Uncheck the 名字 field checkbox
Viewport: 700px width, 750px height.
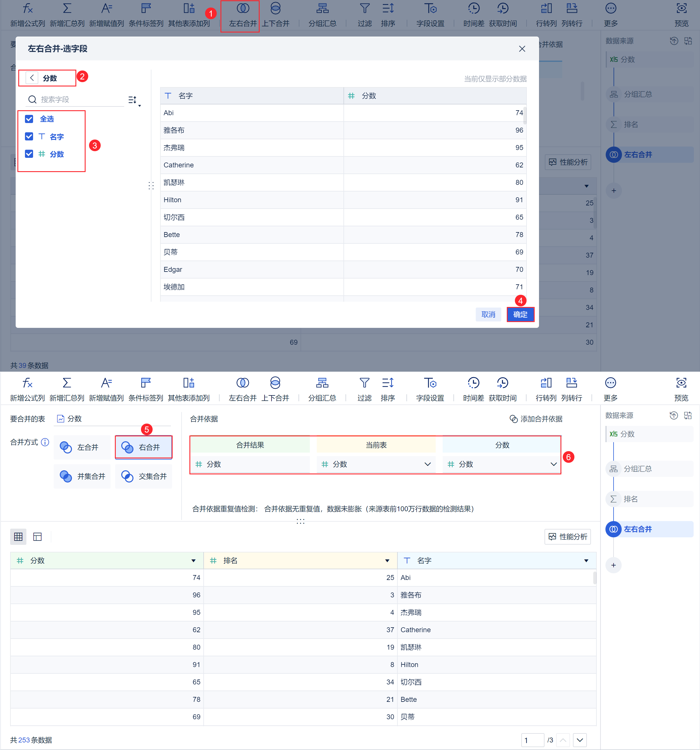[29, 137]
